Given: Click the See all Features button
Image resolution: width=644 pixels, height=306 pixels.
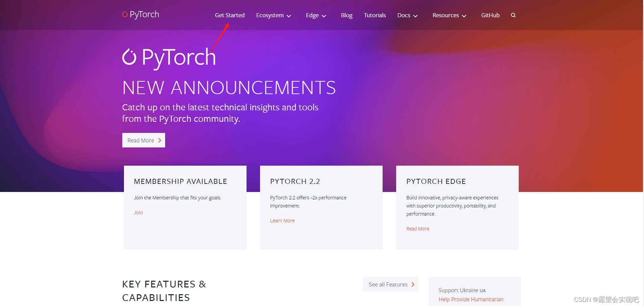Looking at the screenshot, I should [x=390, y=284].
